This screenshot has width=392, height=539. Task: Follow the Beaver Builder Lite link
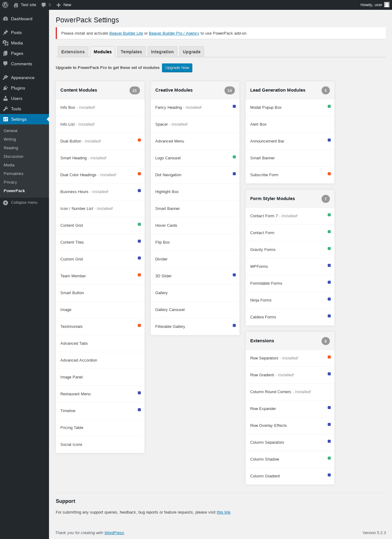[x=126, y=33]
